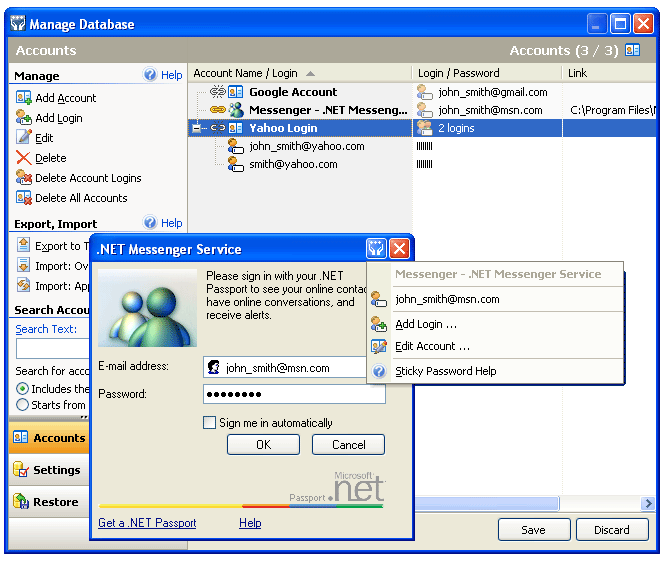The image size is (665, 567).
Task: Select the Google Account row
Action: point(422,92)
